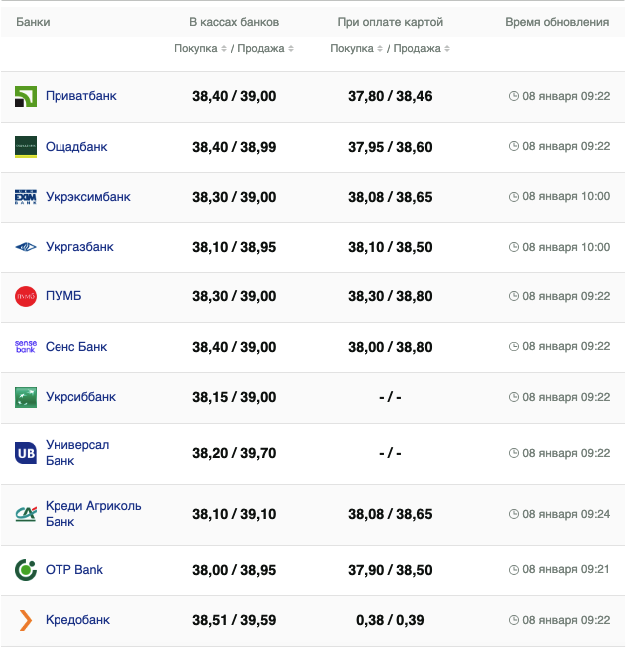
Task: Sort by card payment Продажа rate
Action: [x=419, y=49]
